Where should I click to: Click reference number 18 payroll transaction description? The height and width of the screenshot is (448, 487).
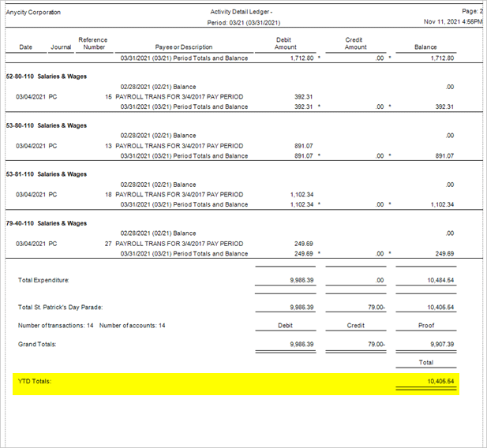(x=179, y=195)
